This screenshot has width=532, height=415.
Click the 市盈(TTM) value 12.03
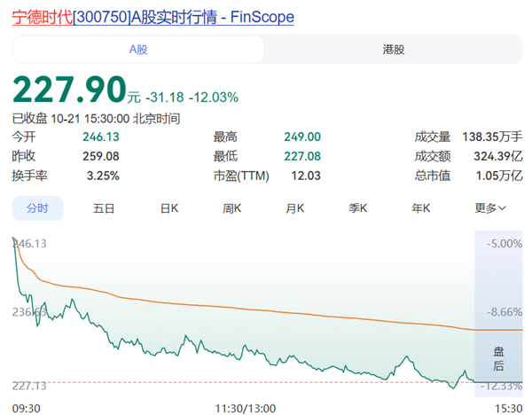pyautogui.click(x=306, y=176)
